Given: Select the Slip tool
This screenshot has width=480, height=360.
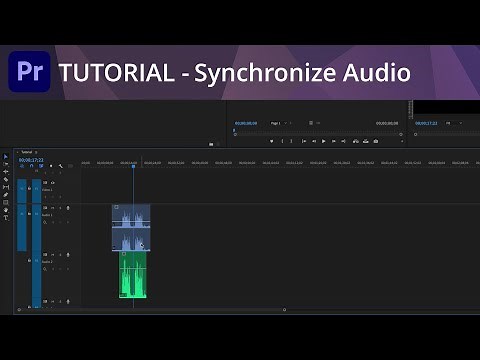Looking at the screenshot, I should click(x=6, y=187).
